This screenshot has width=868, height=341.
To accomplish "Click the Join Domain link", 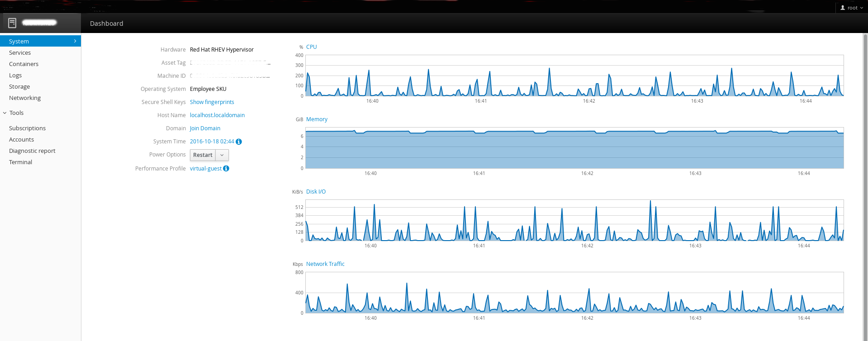I will 205,128.
